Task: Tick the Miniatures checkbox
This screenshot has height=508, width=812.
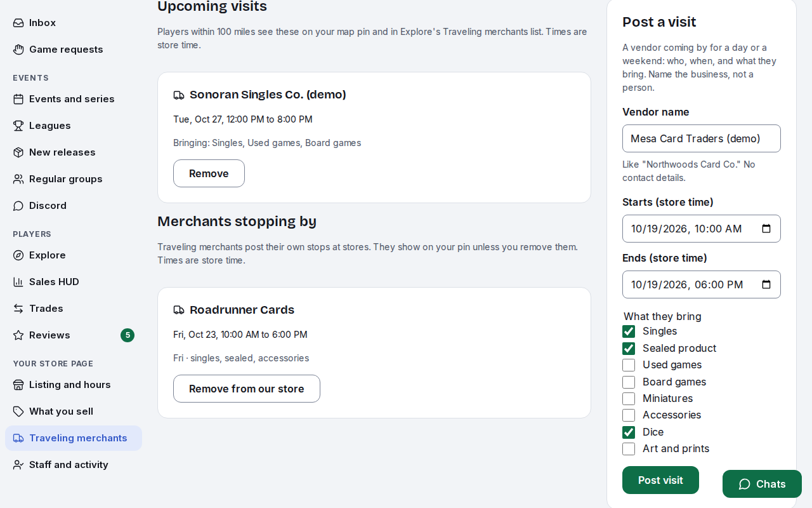Action: 629,399
